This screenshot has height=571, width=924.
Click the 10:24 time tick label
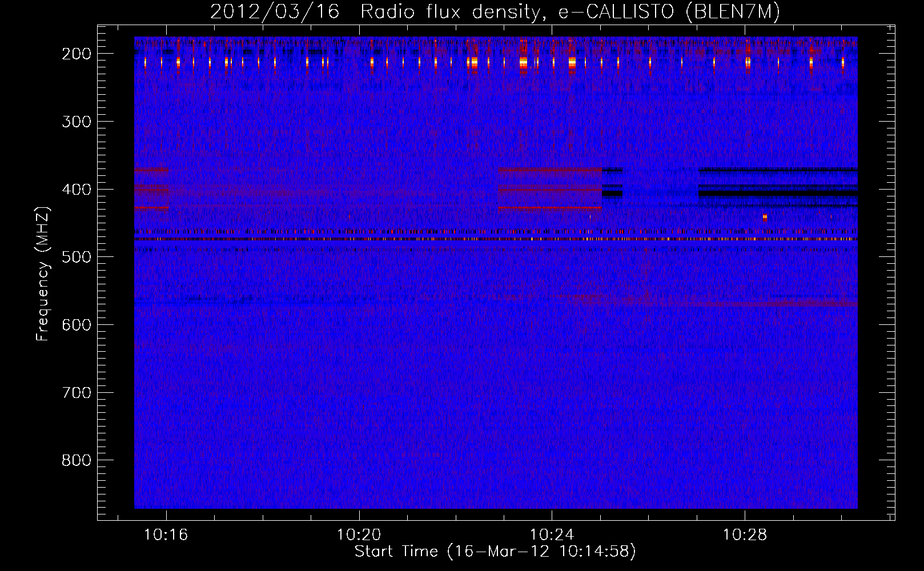(552, 535)
